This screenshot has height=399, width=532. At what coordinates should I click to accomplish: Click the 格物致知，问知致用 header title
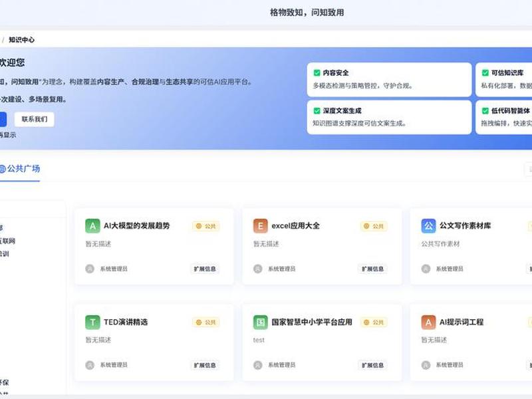pyautogui.click(x=307, y=13)
